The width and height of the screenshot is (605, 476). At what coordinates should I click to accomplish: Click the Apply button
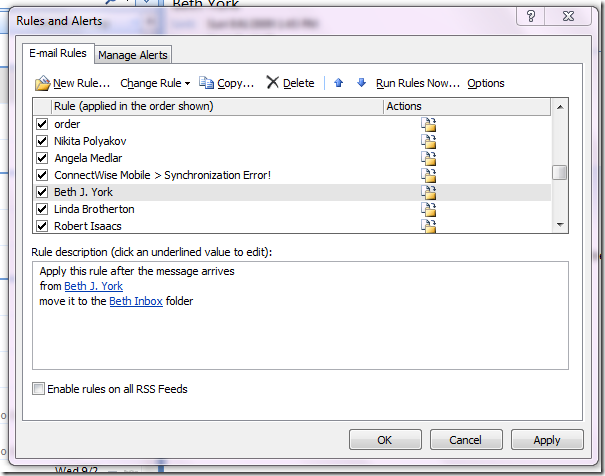point(547,440)
